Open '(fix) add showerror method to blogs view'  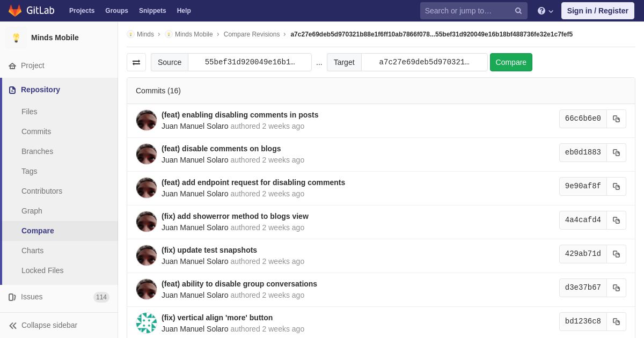click(235, 216)
